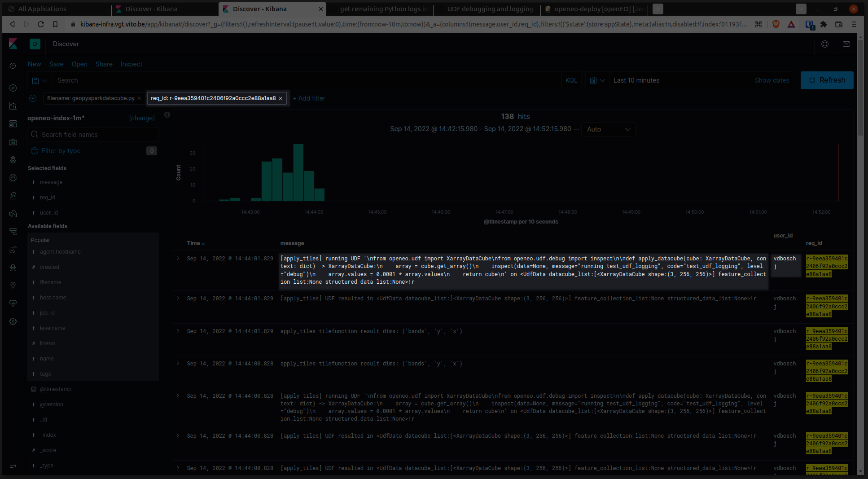Click the Kibana help icon top right

tap(825, 44)
